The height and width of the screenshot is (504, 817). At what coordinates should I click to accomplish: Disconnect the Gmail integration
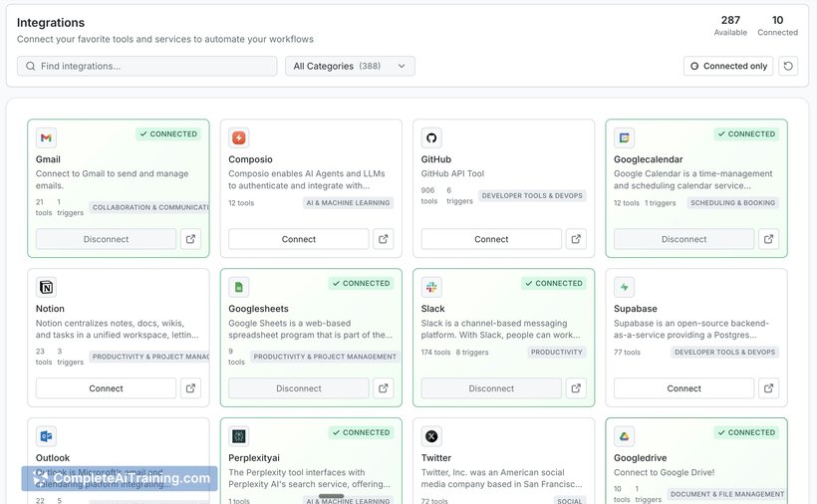coord(107,239)
